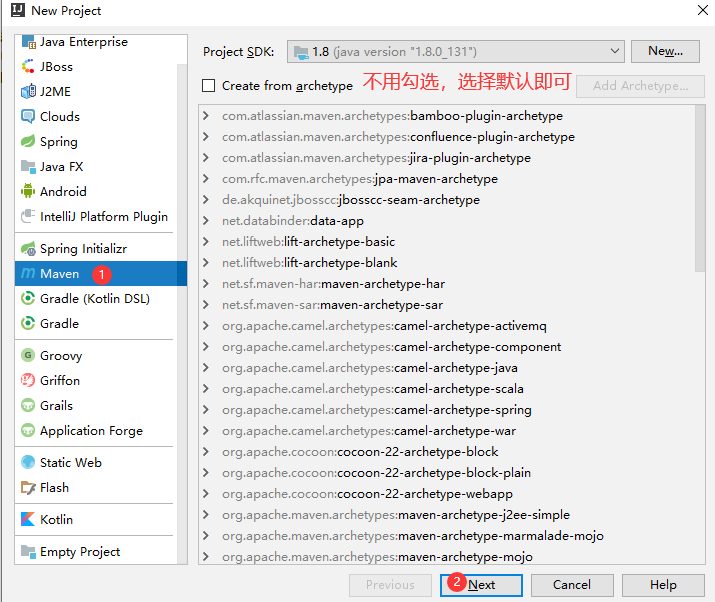Pick the Kotlin project type label
This screenshot has width=715, height=602.
[x=57, y=519]
